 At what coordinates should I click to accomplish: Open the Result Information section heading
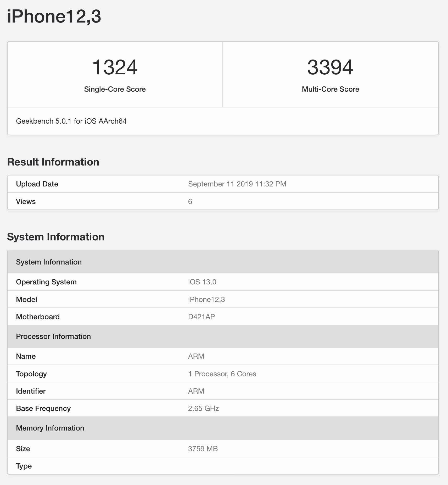[53, 162]
